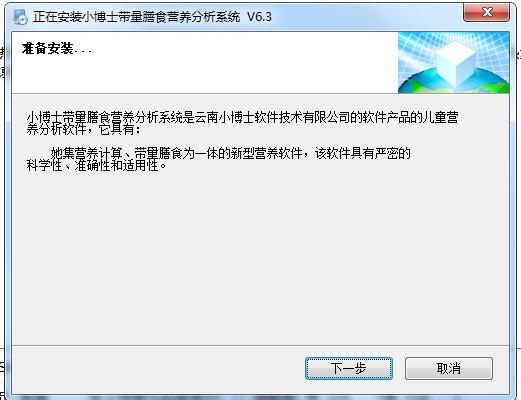Cancel installation with 取消 button
The image size is (521, 400).
(449, 368)
